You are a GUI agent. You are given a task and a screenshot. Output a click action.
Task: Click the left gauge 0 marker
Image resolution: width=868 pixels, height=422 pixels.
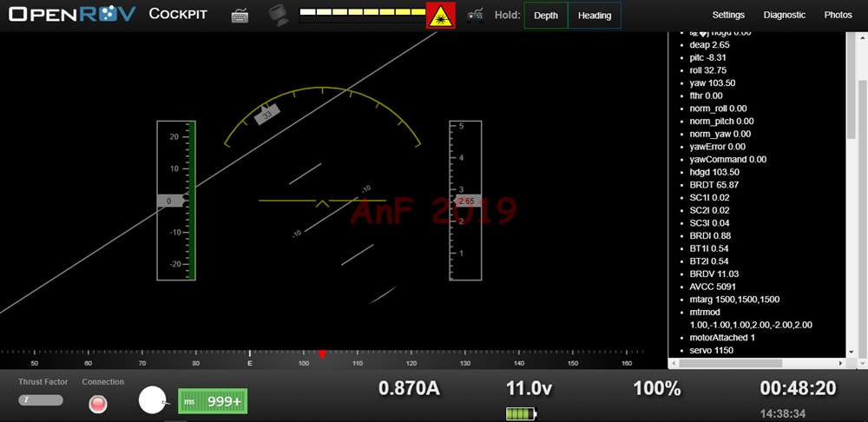pos(172,201)
